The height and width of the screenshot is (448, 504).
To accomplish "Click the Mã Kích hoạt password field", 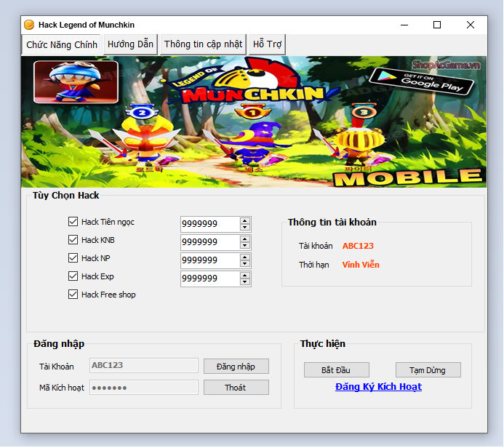I will coord(144,388).
